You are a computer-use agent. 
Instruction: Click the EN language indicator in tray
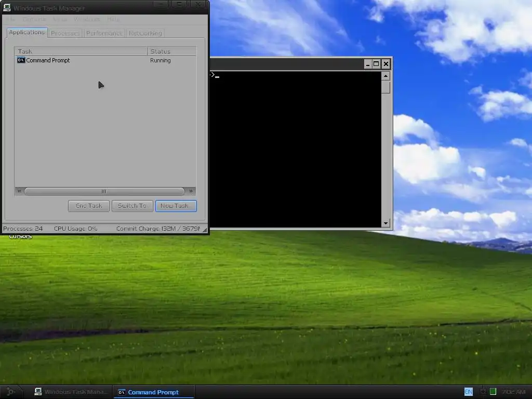468,392
